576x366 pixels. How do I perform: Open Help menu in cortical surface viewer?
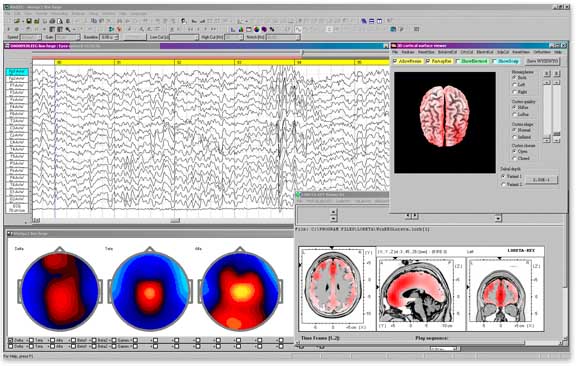pyautogui.click(x=557, y=53)
